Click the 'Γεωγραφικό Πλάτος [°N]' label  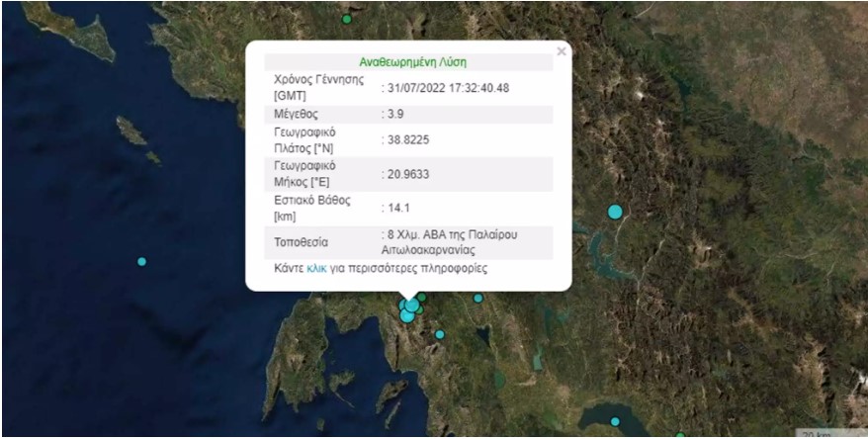coord(305,140)
